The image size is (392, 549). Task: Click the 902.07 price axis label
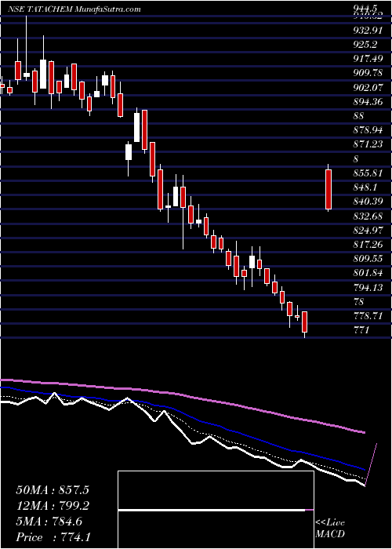[367, 87]
